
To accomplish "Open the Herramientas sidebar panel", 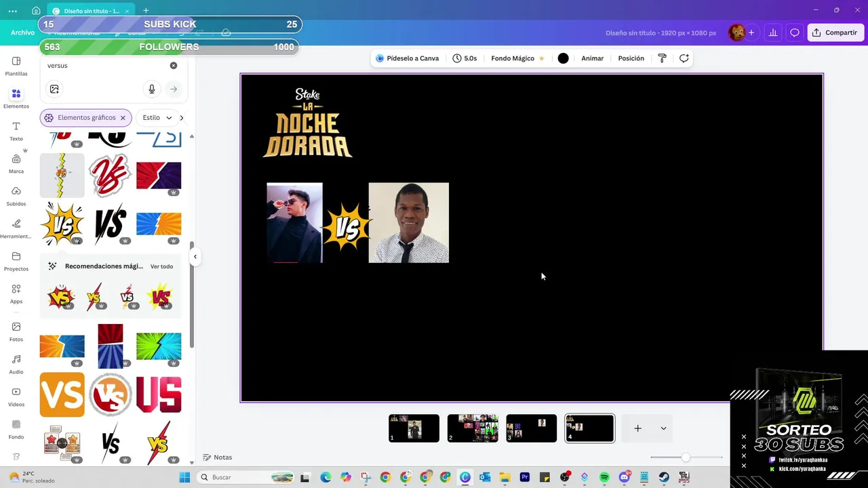I will [x=16, y=228].
